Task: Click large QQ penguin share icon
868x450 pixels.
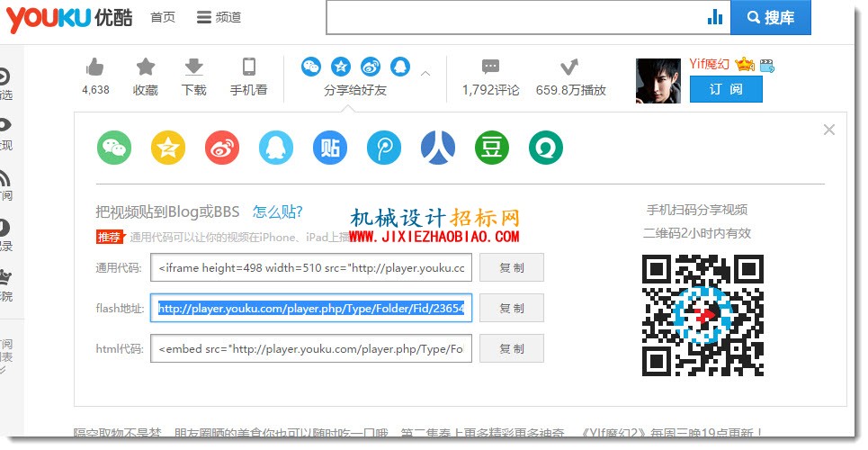Action: click(275, 148)
